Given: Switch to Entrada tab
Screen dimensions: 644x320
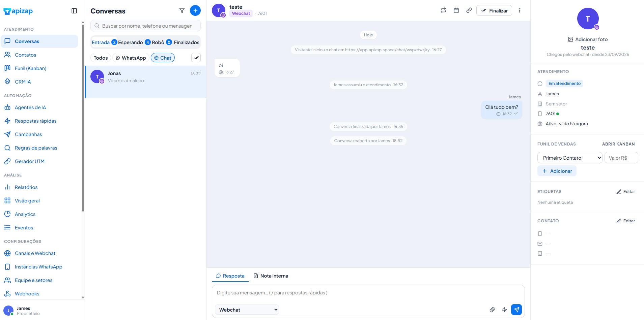Looking at the screenshot, I should click(104, 42).
